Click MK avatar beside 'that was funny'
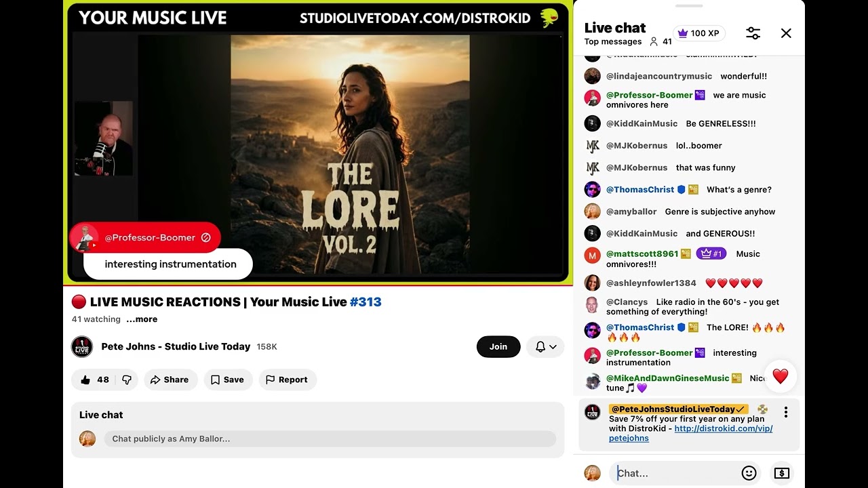The height and width of the screenshot is (488, 868). coord(592,167)
